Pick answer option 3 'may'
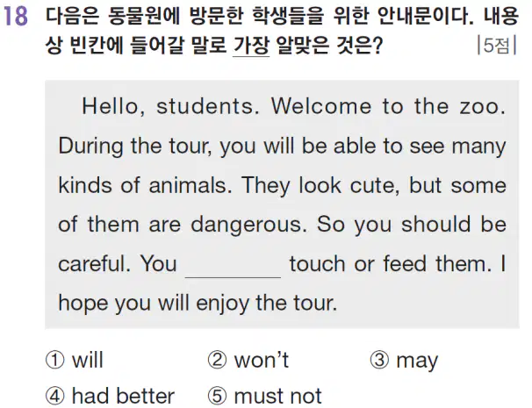 point(404,361)
